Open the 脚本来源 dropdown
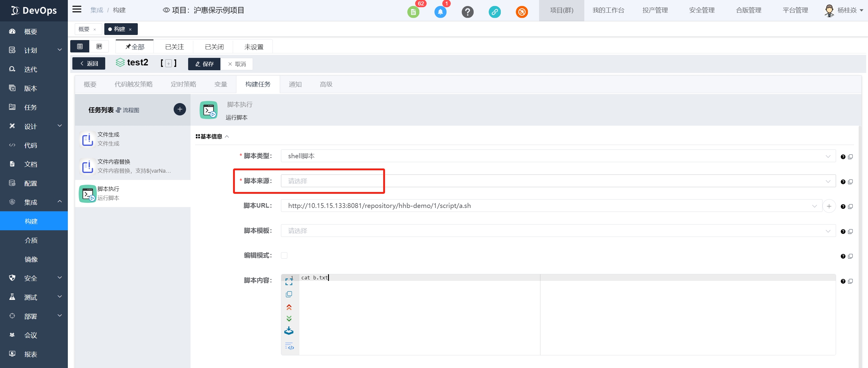This screenshot has width=868, height=368. pos(558,181)
